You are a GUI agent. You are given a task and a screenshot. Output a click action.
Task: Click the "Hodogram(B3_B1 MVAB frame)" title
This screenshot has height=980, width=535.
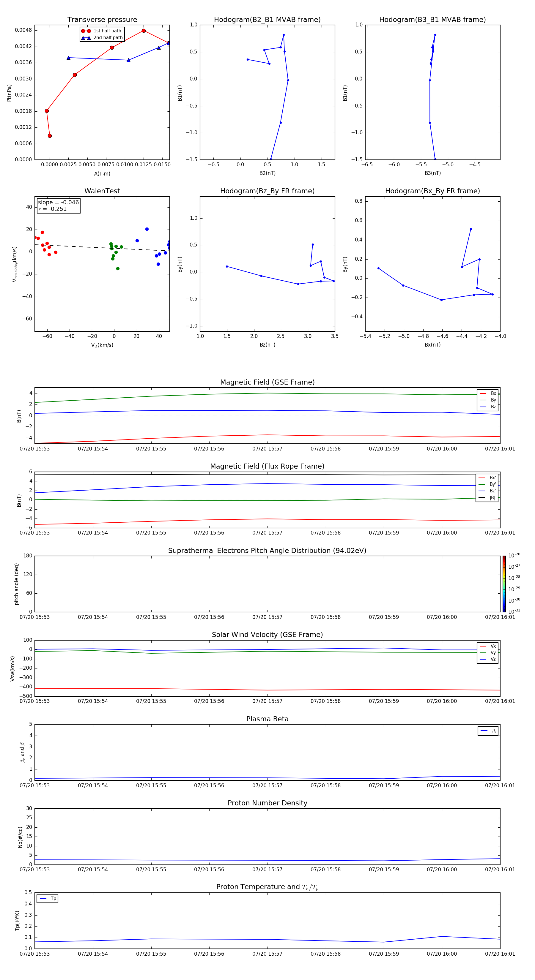point(432,20)
